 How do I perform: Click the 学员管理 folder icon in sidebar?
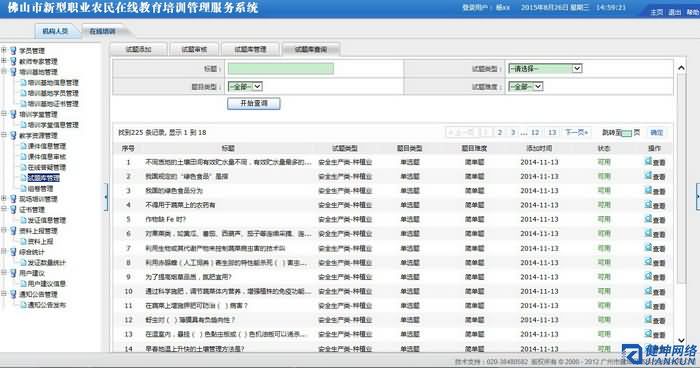pos(13,50)
